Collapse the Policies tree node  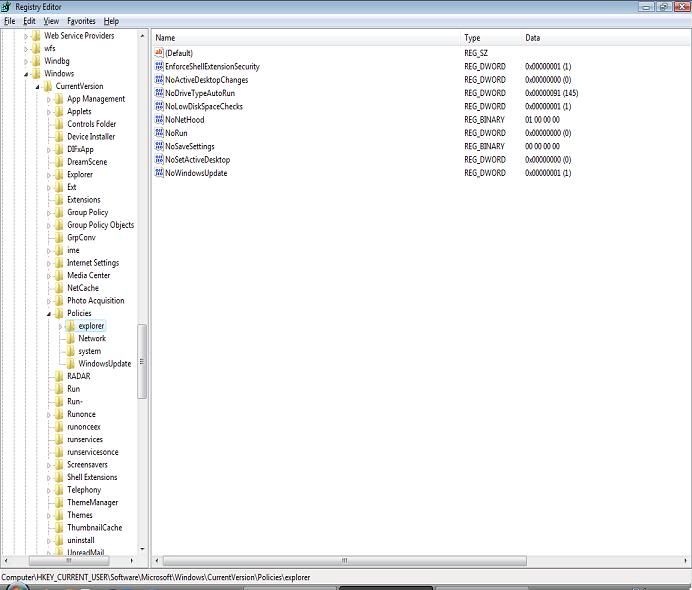[x=48, y=314]
